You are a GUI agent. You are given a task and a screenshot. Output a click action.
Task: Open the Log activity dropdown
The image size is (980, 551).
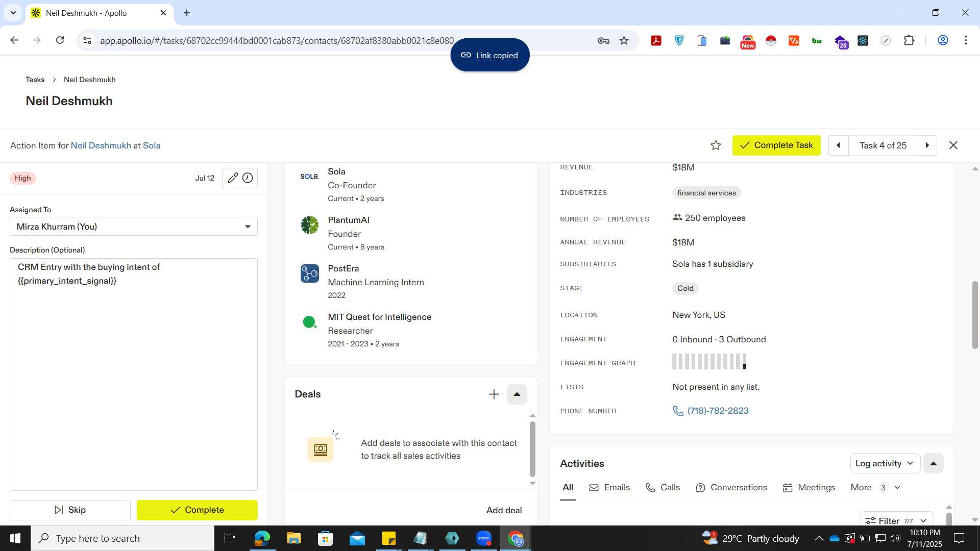885,463
